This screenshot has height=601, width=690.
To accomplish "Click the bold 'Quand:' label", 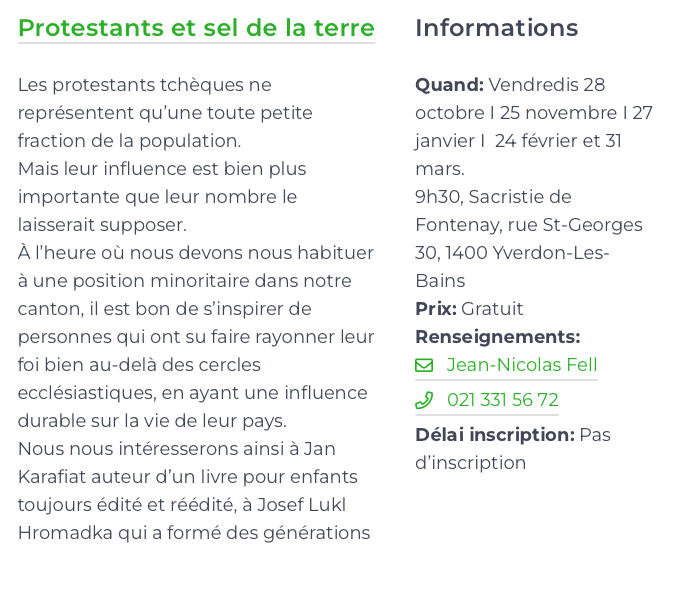I will [449, 85].
